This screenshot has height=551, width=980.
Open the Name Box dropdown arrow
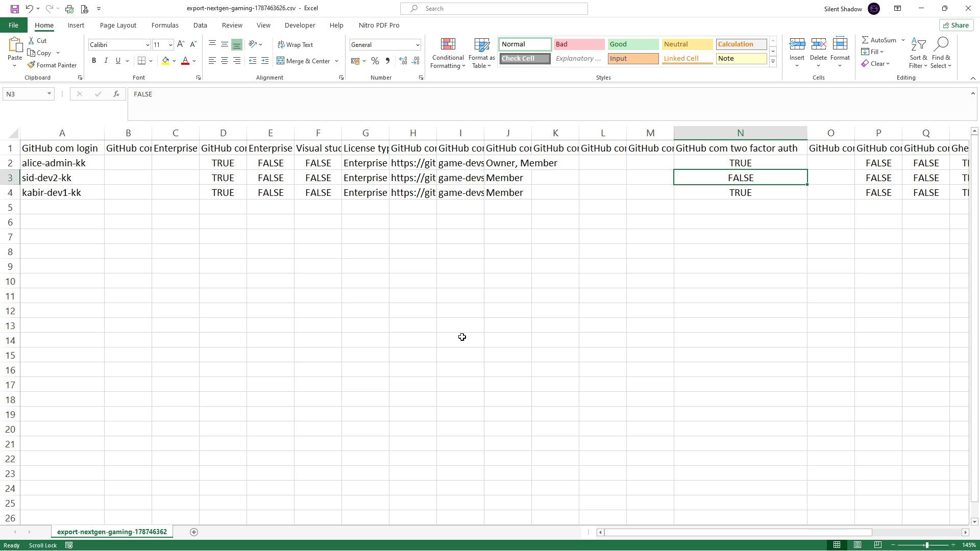[49, 94]
